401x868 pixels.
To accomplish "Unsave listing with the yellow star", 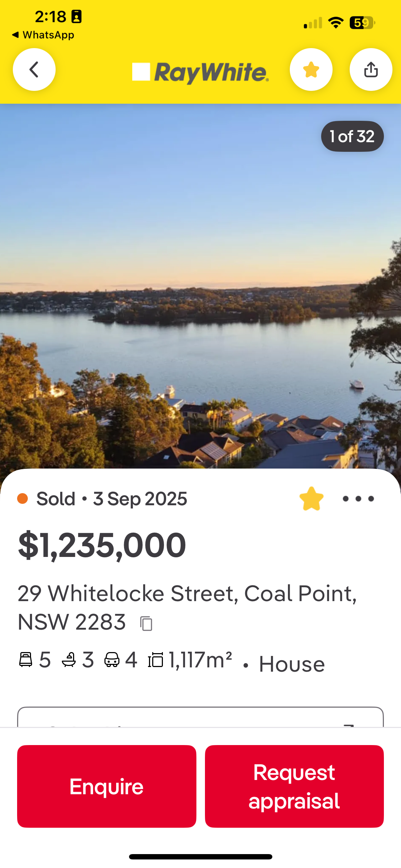I will (x=311, y=498).
